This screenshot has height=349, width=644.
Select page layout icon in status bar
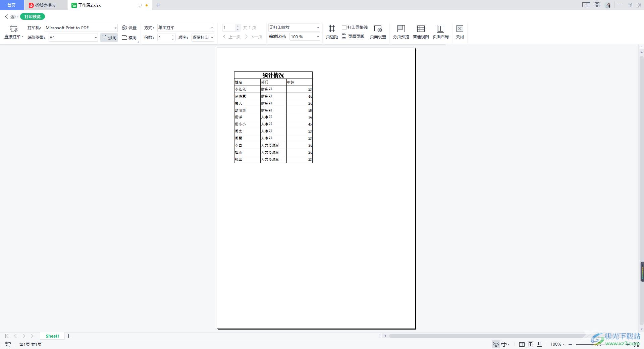pos(530,344)
